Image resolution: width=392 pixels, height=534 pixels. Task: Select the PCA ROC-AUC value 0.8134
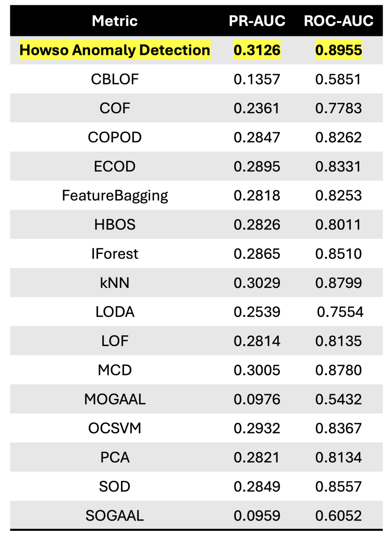tap(339, 458)
